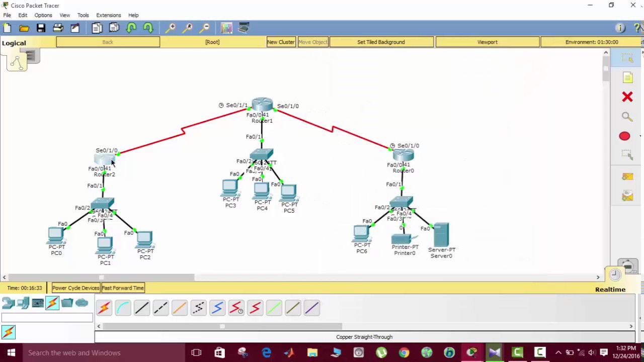Select Serial DCE cable with clock
Screen dimensions: 644x362
[236, 308]
